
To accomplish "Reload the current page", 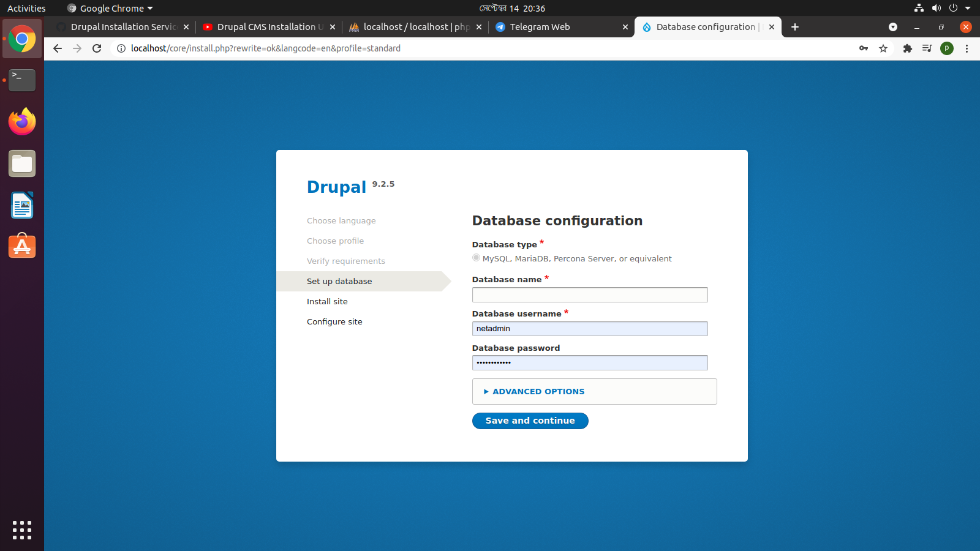I will [97, 48].
